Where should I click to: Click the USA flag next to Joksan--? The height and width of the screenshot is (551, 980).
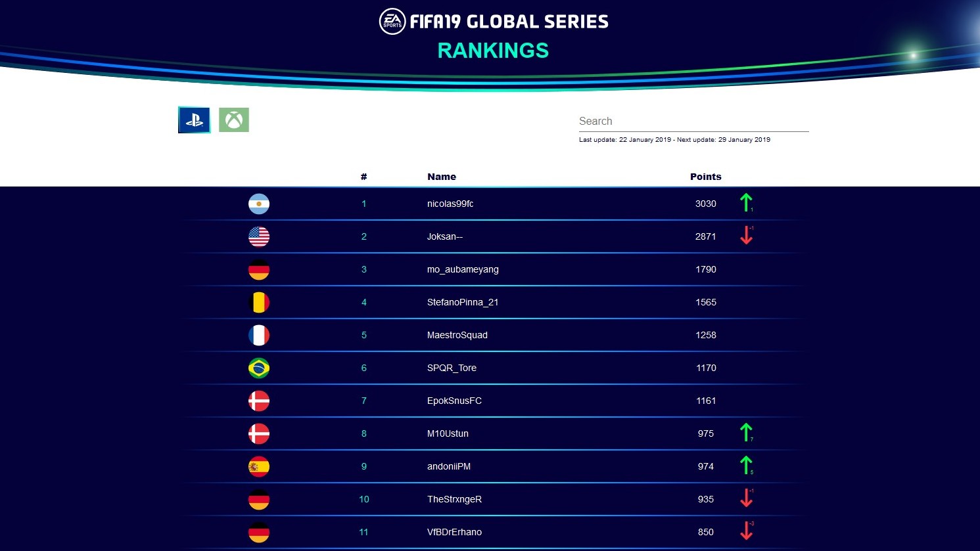pos(259,236)
